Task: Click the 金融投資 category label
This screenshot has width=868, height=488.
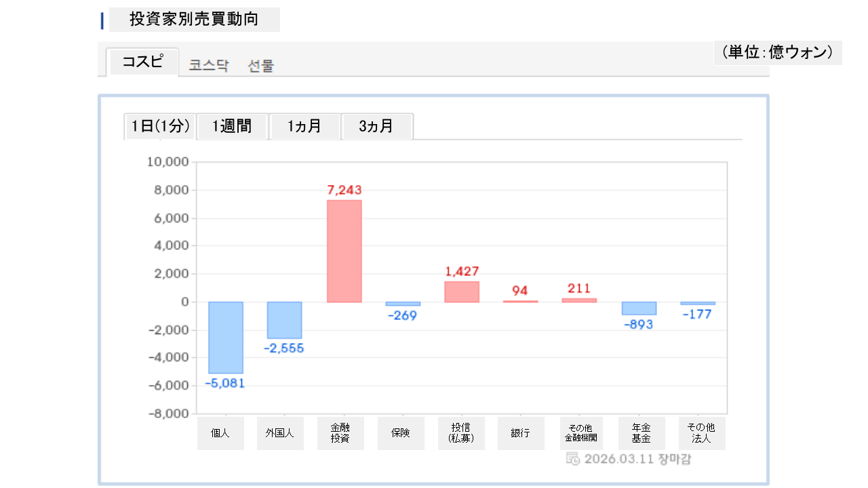Action: coord(340,434)
